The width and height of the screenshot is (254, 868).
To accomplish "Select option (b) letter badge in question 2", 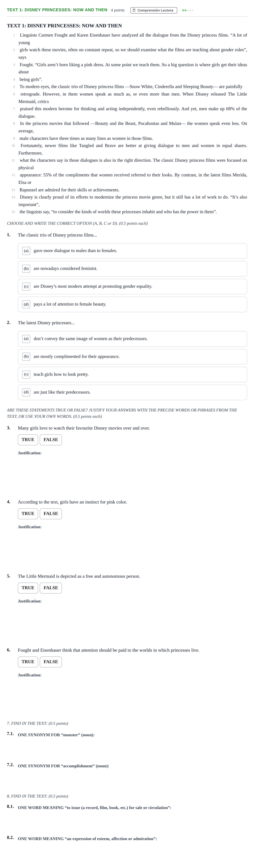I will click(x=26, y=356).
